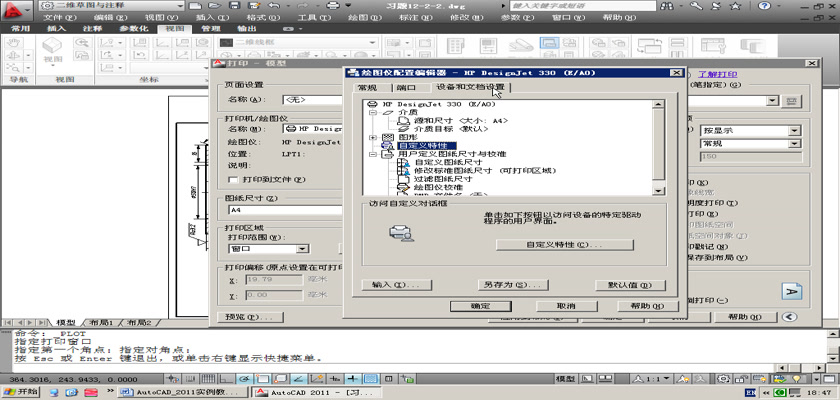This screenshot has height=400, width=840.
Task: Click the command window horizontal scrollbar
Action: tap(801, 368)
